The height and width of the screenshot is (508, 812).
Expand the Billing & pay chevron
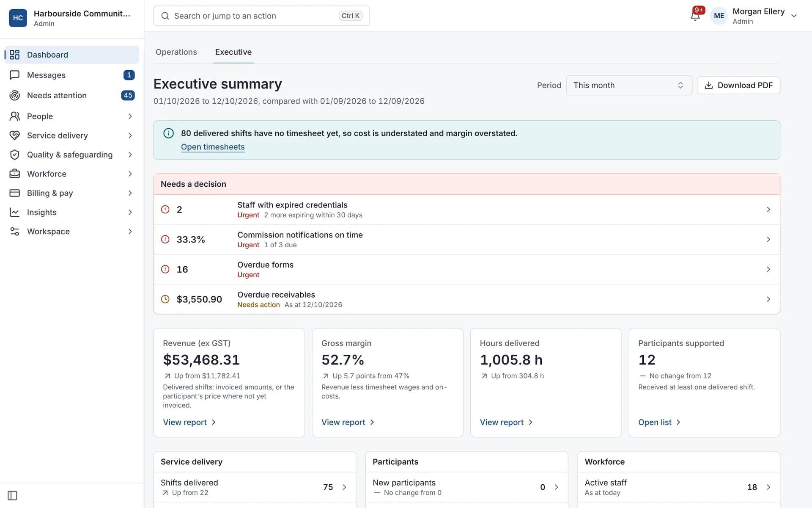click(130, 193)
